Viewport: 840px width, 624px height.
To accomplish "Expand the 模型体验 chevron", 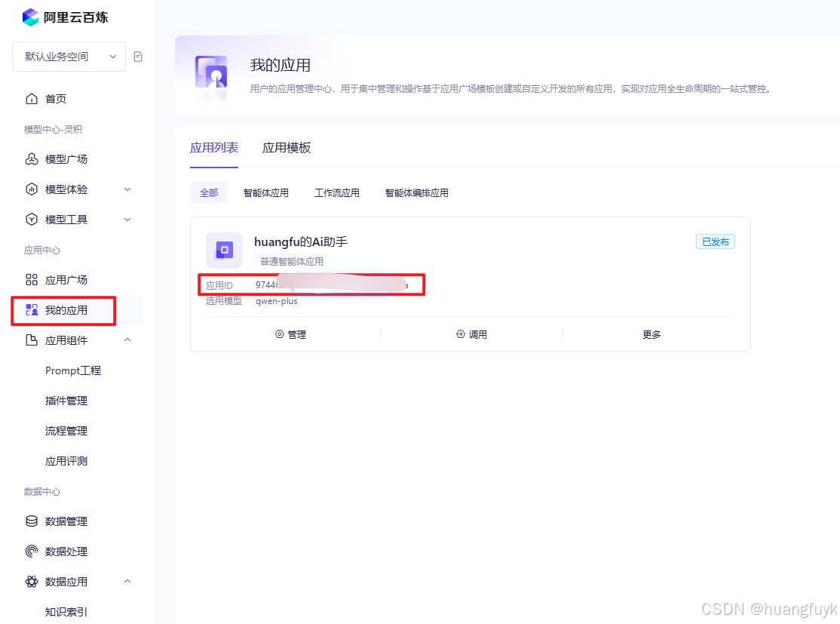I will pos(127,189).
